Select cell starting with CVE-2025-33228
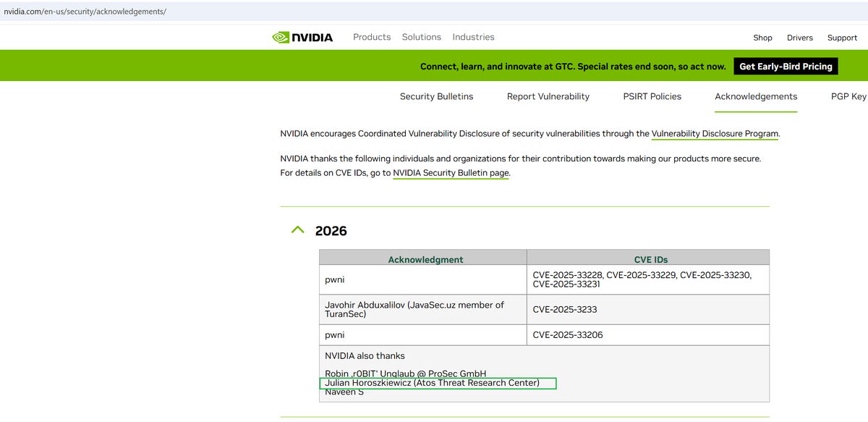 (648, 279)
